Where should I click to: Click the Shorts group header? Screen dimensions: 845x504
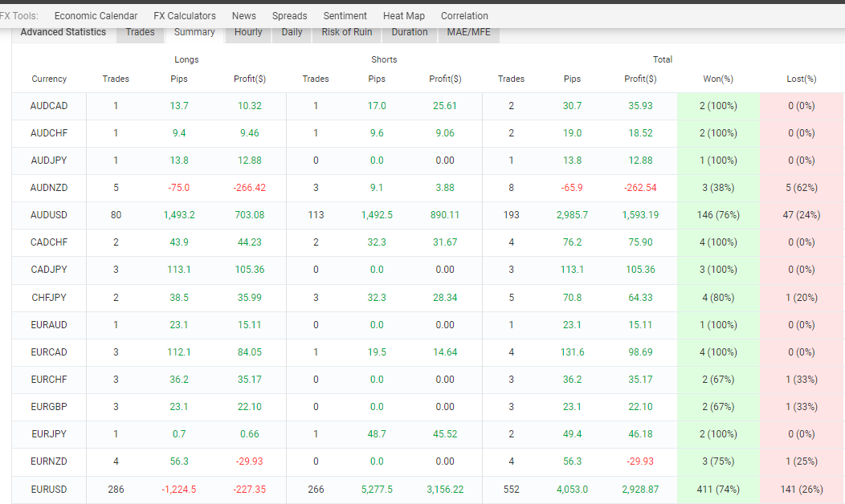point(384,59)
